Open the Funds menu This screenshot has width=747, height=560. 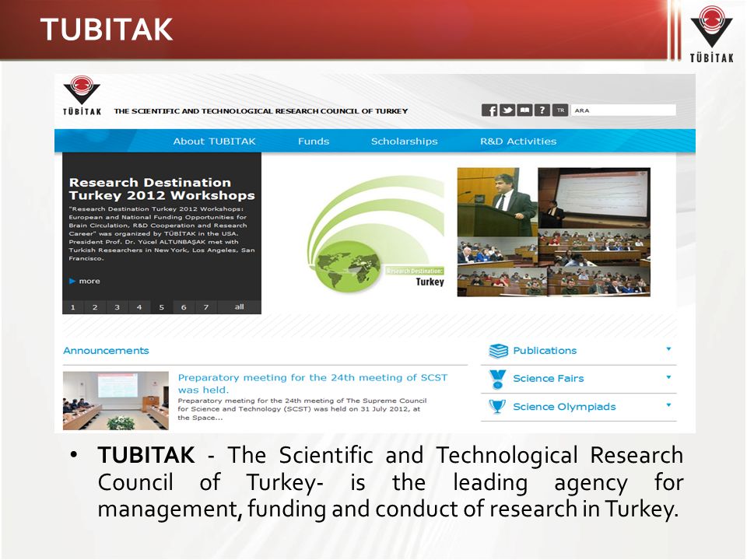coord(314,142)
